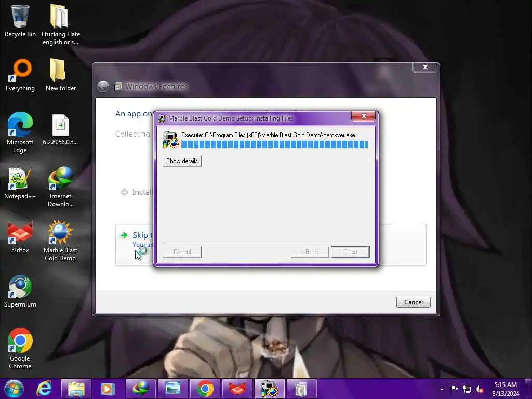Select the Everything desktop shortcut
This screenshot has height=399, width=532.
click(x=20, y=75)
